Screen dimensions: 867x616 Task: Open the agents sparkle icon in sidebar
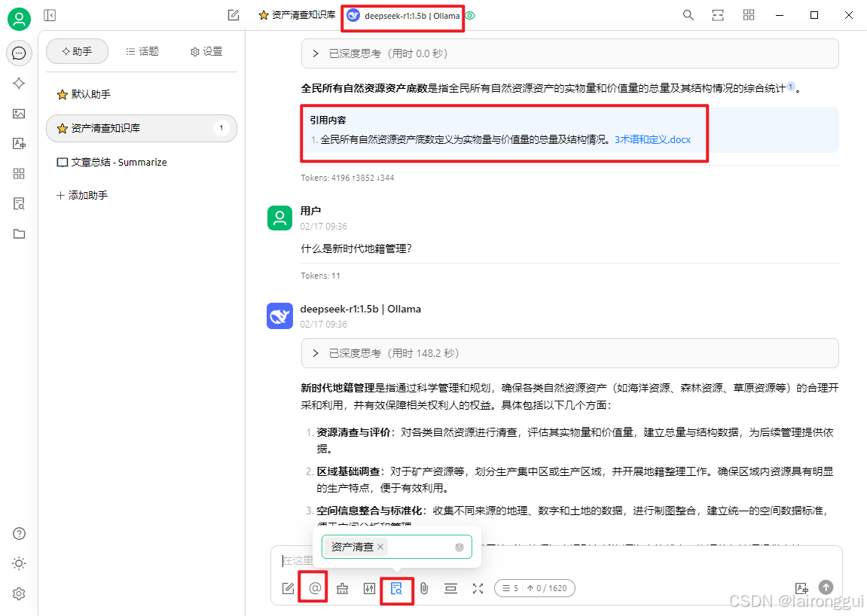pyautogui.click(x=19, y=84)
